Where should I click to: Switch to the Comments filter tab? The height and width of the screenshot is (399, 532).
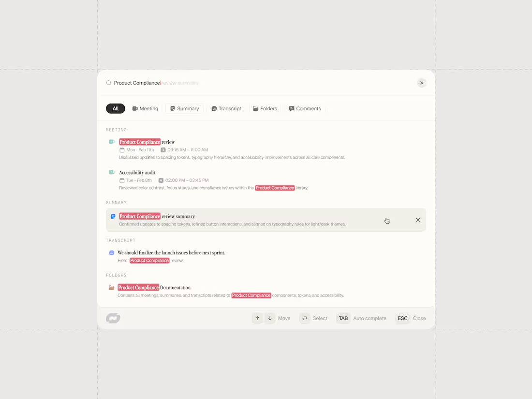(305, 108)
